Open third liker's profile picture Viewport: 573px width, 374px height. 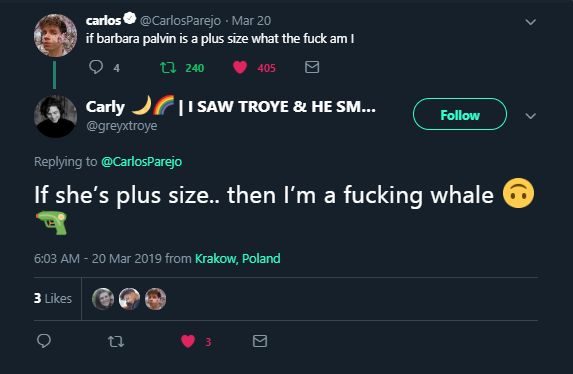156,299
